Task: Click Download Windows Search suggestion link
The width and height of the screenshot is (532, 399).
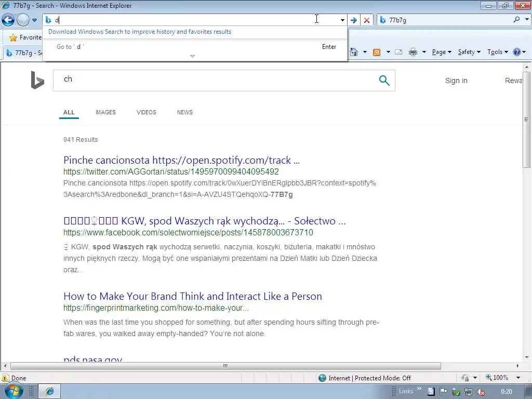Action: pyautogui.click(x=140, y=32)
